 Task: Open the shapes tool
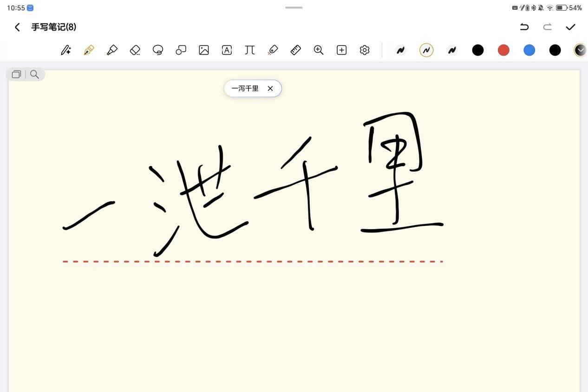point(181,50)
